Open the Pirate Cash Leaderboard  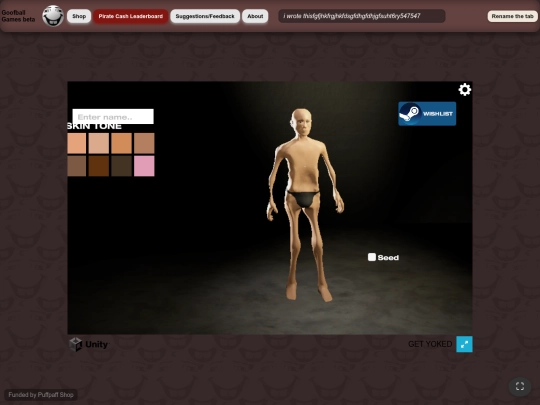click(131, 16)
